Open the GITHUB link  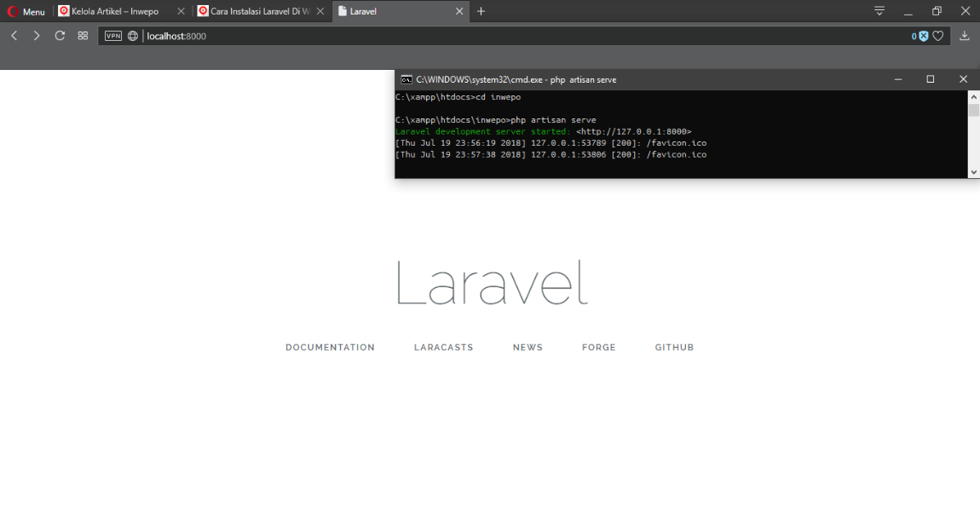674,348
